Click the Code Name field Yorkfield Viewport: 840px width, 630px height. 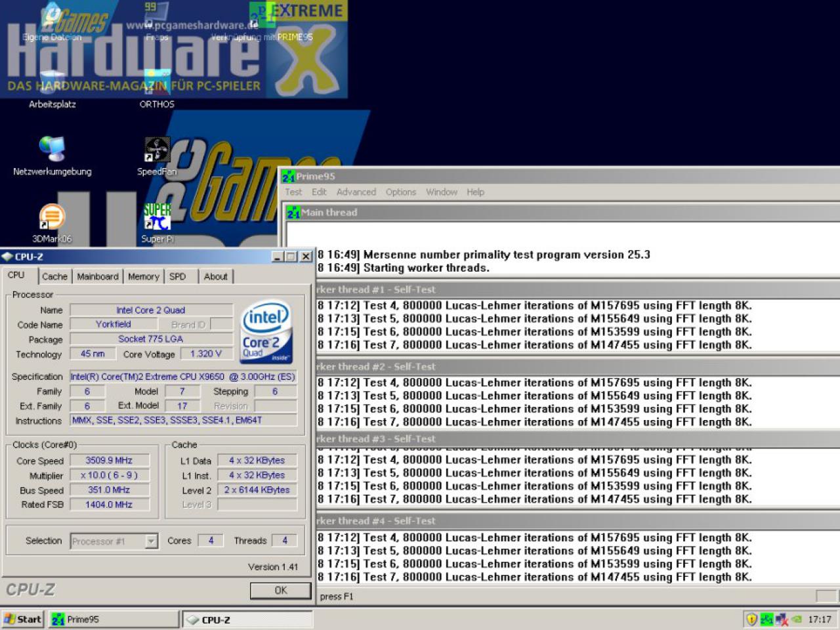tap(113, 324)
